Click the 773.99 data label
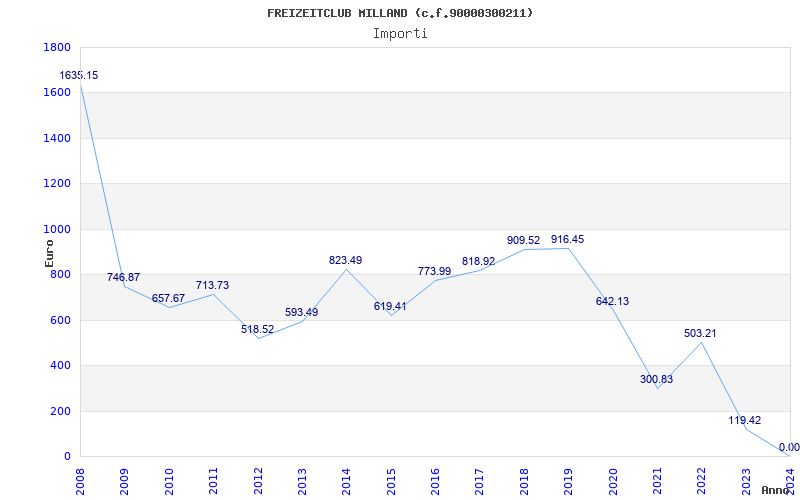Image resolution: width=800 pixels, height=500 pixels. (434, 271)
